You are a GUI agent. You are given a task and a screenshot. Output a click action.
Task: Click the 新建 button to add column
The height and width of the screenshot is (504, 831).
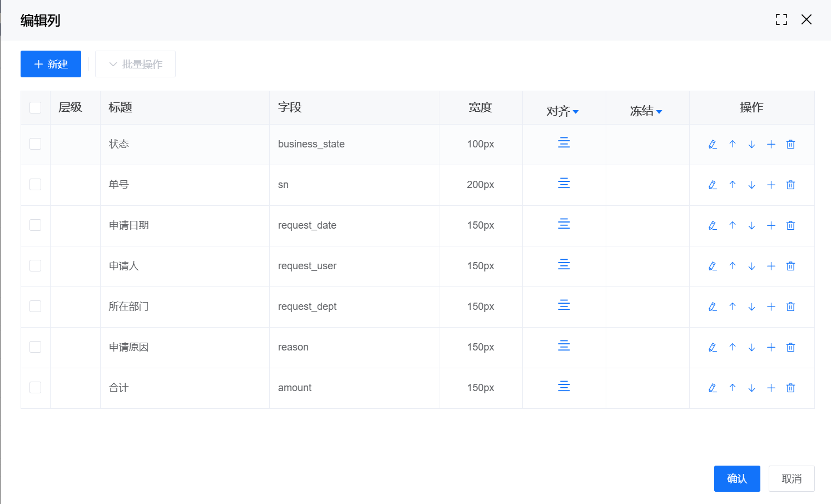(x=51, y=65)
